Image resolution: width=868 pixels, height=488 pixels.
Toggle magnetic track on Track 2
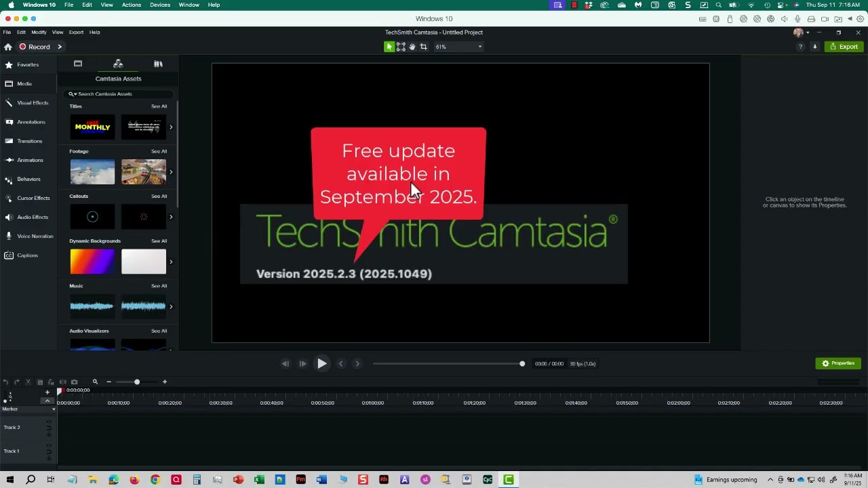coord(49,428)
